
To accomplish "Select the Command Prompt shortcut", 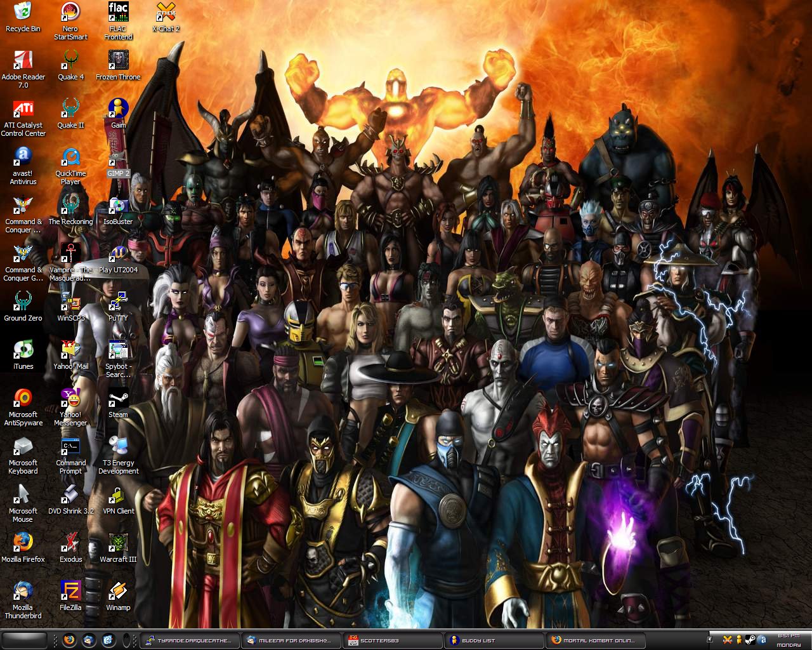I will (x=70, y=455).
